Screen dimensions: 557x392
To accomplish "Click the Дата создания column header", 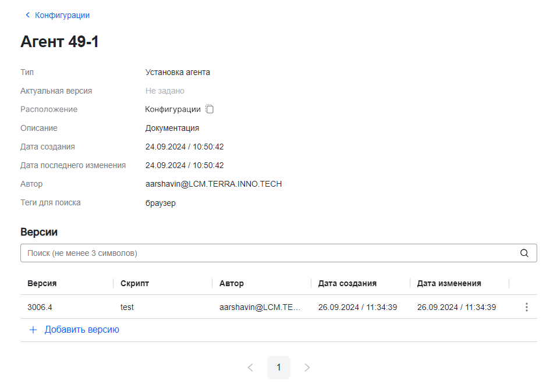I will coord(347,283).
